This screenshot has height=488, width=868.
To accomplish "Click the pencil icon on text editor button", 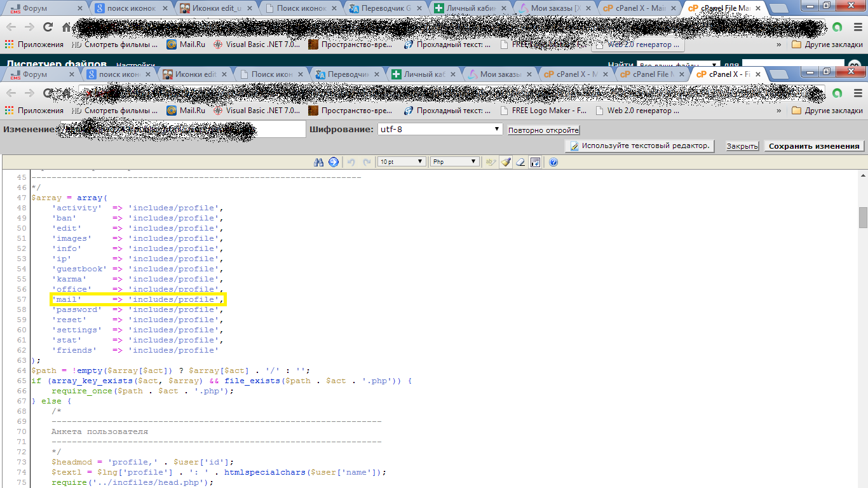I will [x=574, y=146].
